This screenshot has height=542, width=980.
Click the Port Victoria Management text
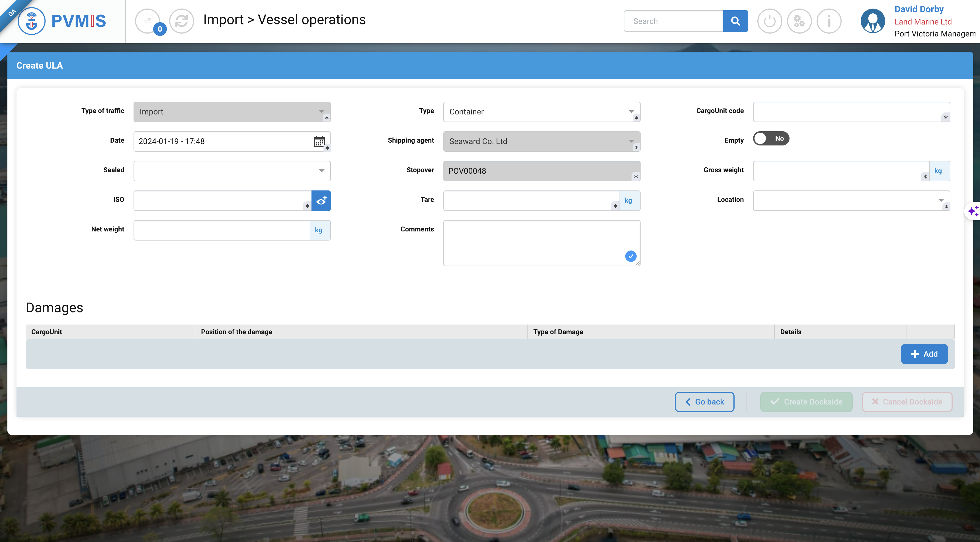(934, 34)
